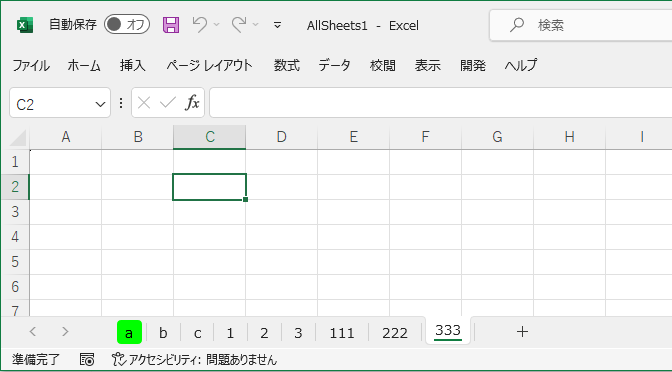Add a new sheet with plus button
The image size is (672, 372).
click(x=522, y=331)
